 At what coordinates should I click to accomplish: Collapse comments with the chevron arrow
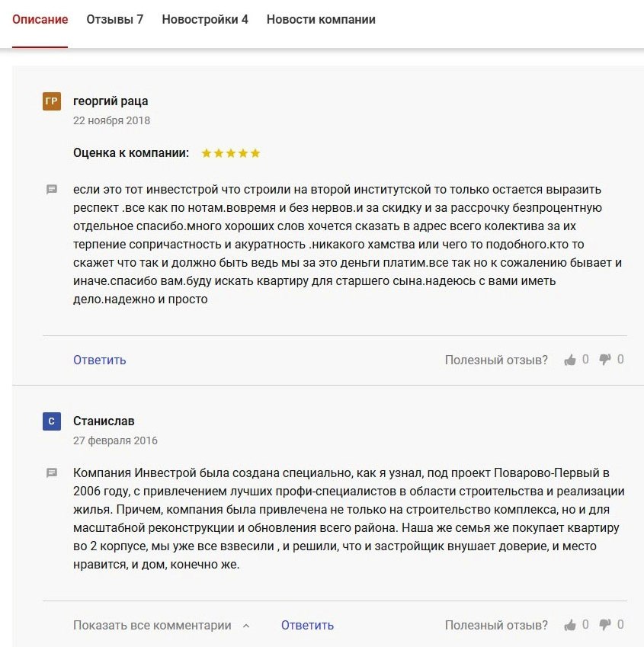pyautogui.click(x=246, y=626)
